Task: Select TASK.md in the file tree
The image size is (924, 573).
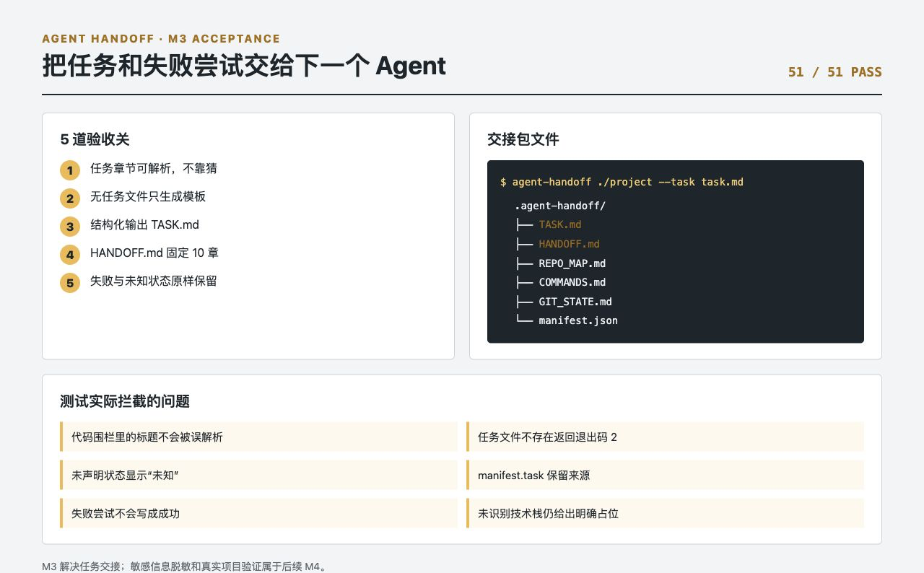Action: pos(560,225)
